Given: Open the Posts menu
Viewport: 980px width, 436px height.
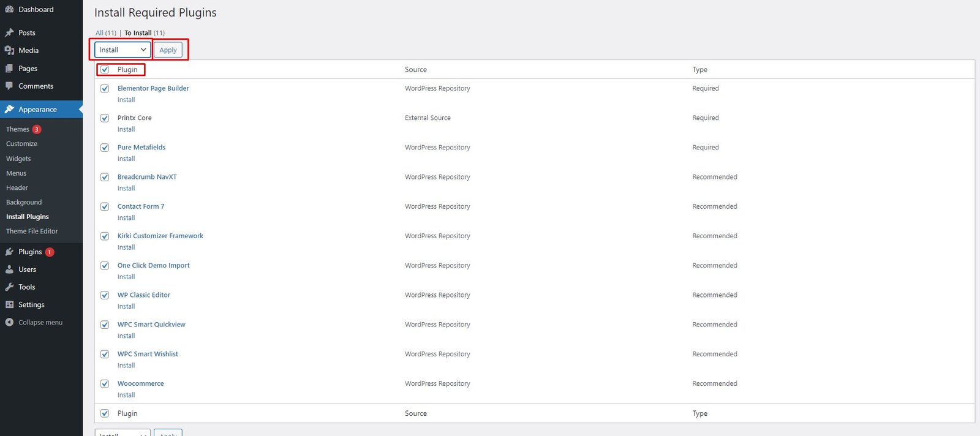Looking at the screenshot, I should click(27, 32).
